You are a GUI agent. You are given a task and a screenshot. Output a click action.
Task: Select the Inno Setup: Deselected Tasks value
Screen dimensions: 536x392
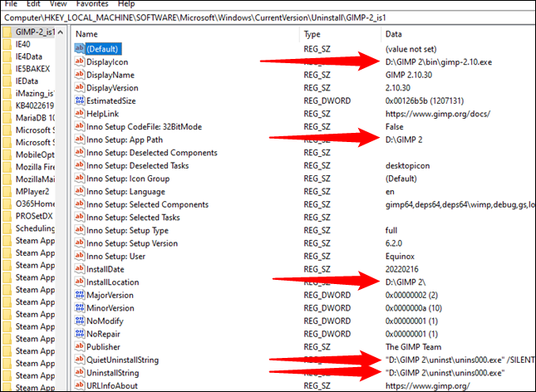[137, 165]
